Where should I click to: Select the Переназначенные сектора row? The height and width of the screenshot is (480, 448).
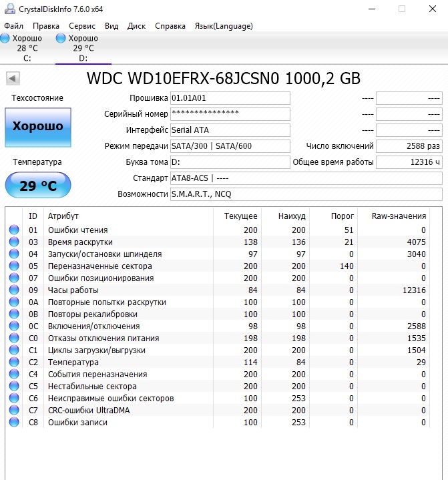point(218,266)
